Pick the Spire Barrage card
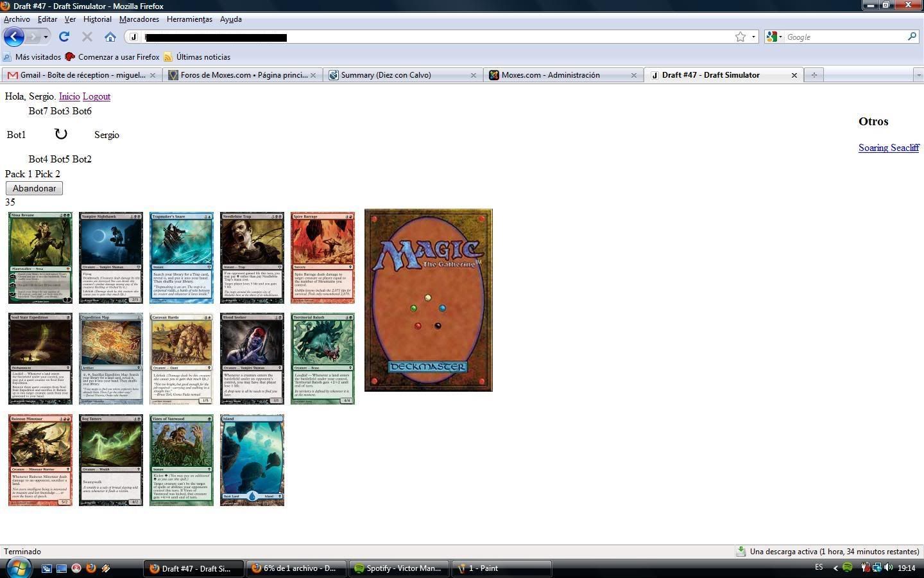The height and width of the screenshot is (578, 924). tap(323, 258)
